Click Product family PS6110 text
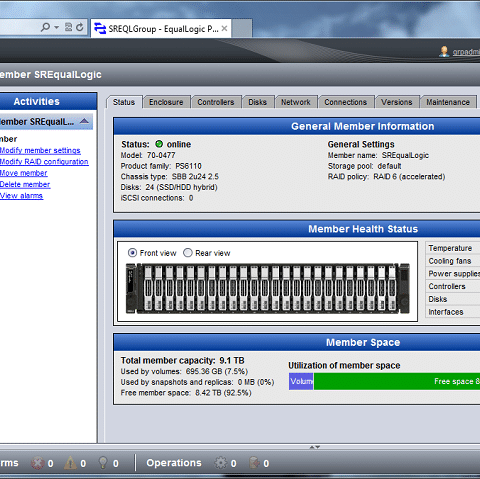 coord(161,166)
